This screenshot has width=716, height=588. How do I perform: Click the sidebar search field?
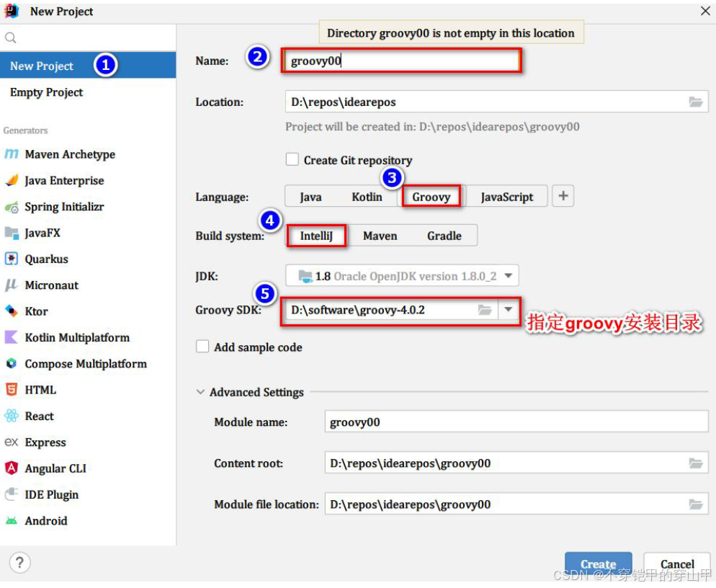tap(88, 37)
